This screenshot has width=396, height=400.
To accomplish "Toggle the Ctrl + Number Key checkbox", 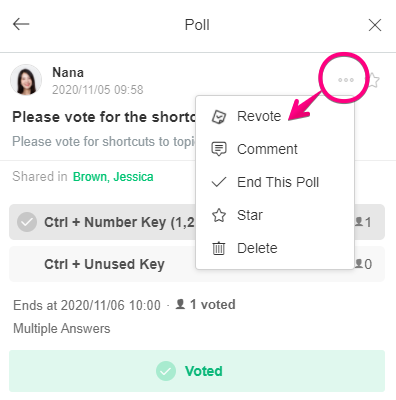I will tap(27, 222).
